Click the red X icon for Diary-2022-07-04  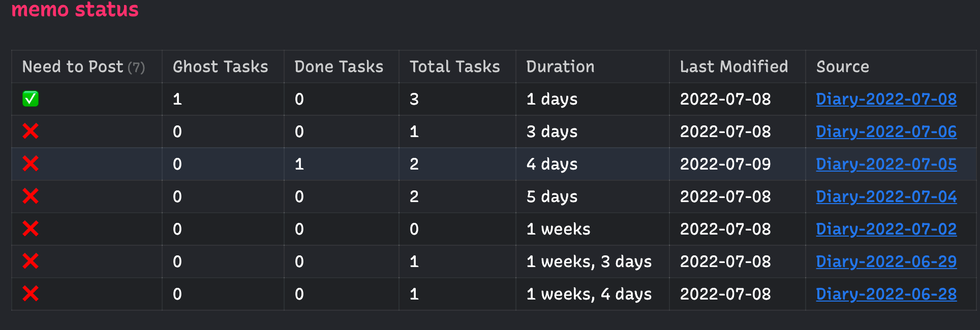pos(30,196)
